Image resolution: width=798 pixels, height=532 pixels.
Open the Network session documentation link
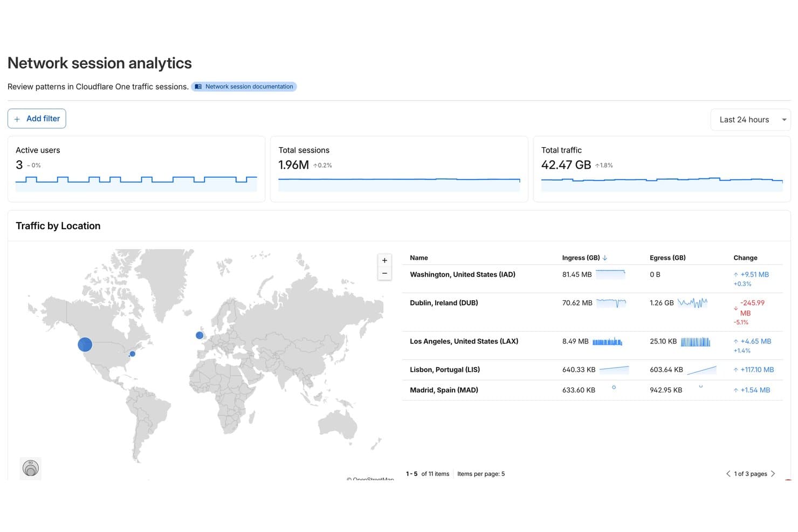[244, 86]
